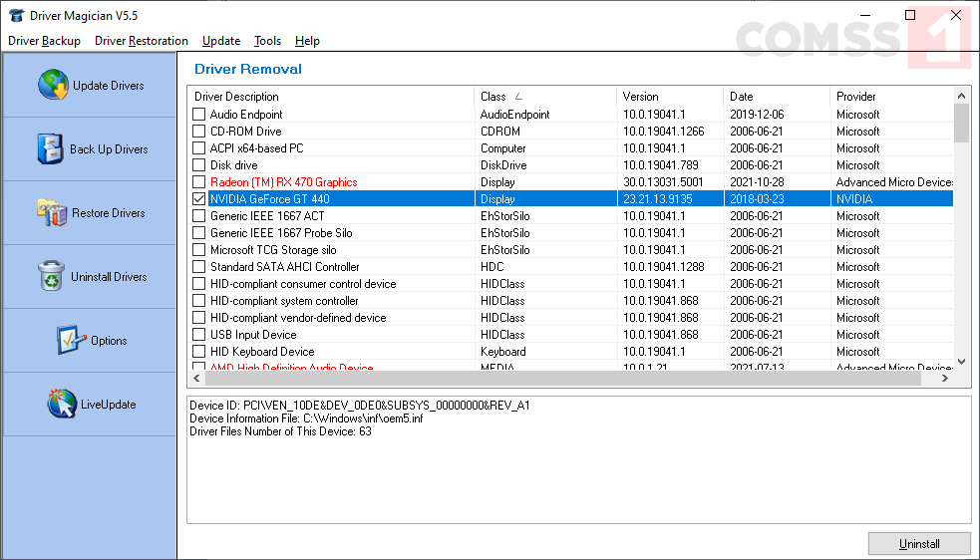Sort by the Date column header
The width and height of the screenshot is (980, 560).
(777, 97)
